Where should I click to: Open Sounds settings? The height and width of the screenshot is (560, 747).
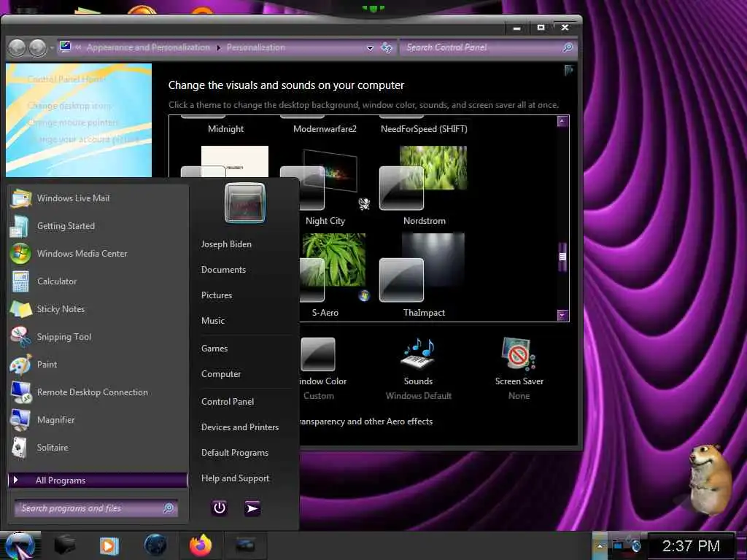pos(418,368)
